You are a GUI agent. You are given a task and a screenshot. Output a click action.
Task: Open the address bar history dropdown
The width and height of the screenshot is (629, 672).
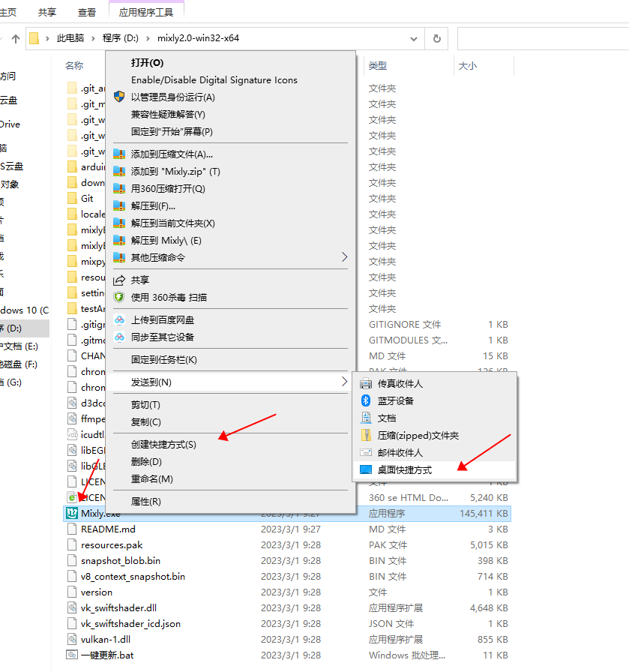pyautogui.click(x=415, y=38)
